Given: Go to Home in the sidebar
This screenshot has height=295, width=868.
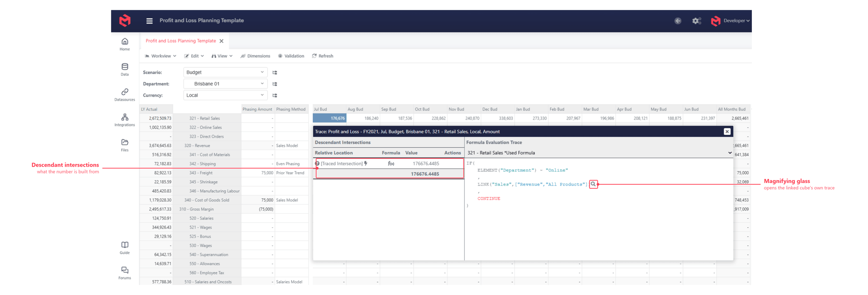Looking at the screenshot, I should tap(125, 44).
